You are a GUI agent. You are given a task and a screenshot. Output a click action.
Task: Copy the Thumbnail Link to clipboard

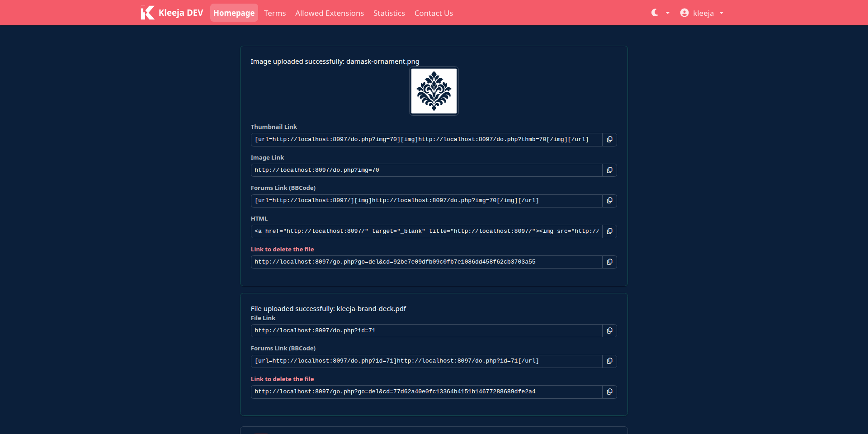click(609, 140)
